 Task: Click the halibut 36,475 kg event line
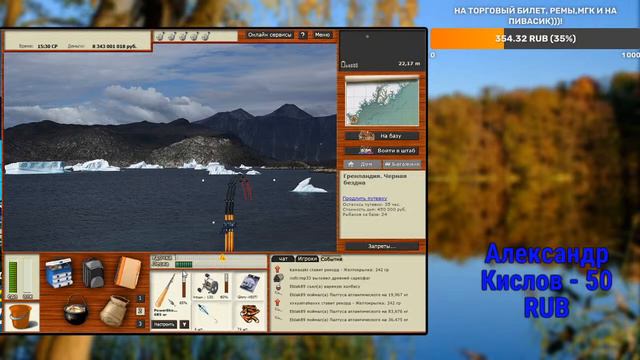(x=348, y=320)
